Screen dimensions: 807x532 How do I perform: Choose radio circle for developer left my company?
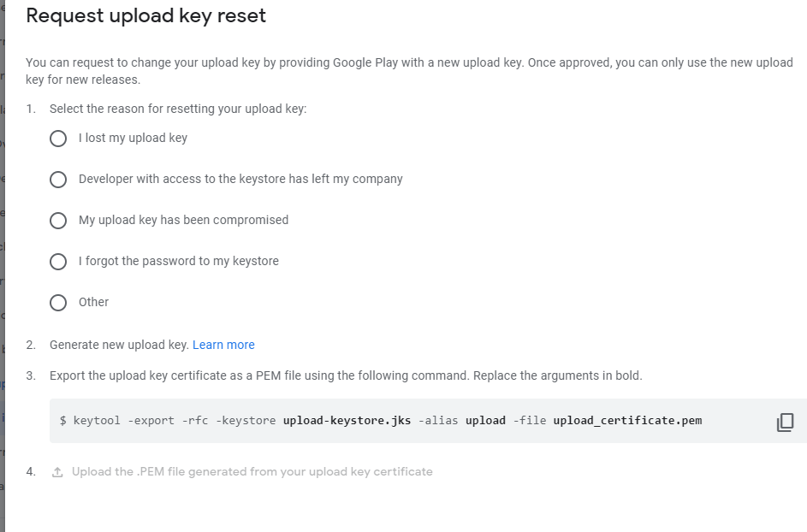[x=58, y=180]
